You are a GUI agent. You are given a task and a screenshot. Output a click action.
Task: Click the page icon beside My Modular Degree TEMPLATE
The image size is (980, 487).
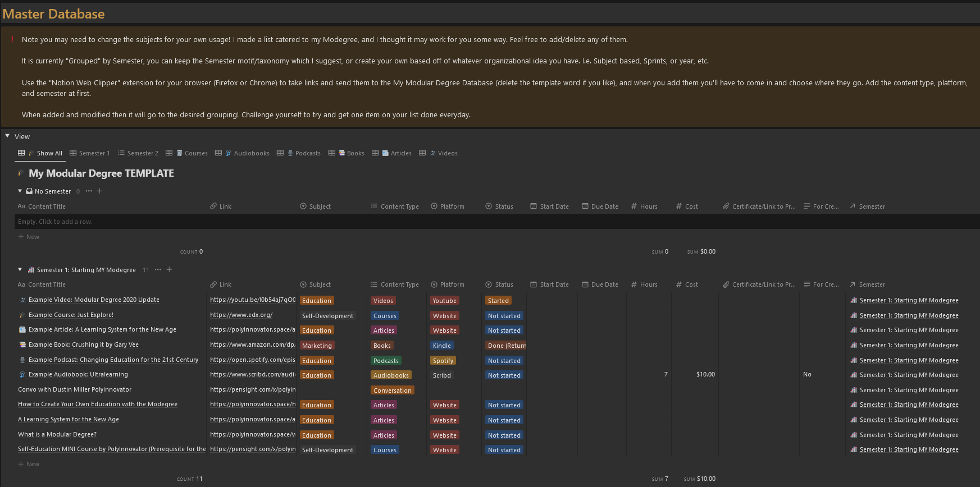[x=21, y=173]
